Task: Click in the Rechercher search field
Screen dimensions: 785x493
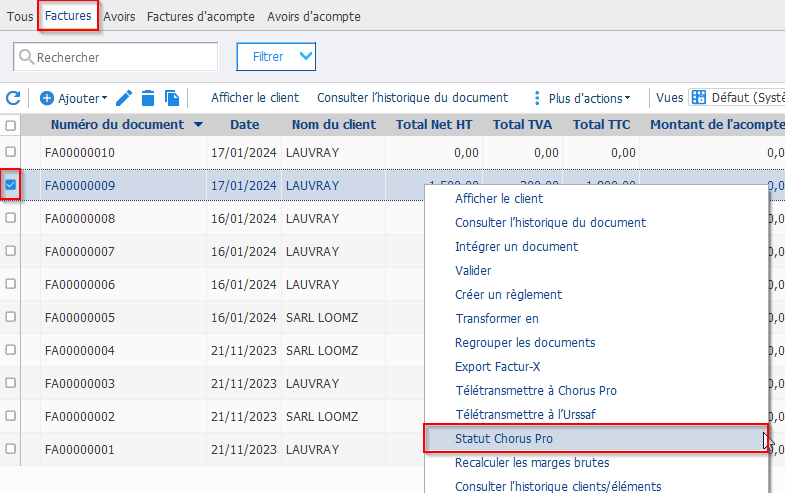Action: coord(116,57)
